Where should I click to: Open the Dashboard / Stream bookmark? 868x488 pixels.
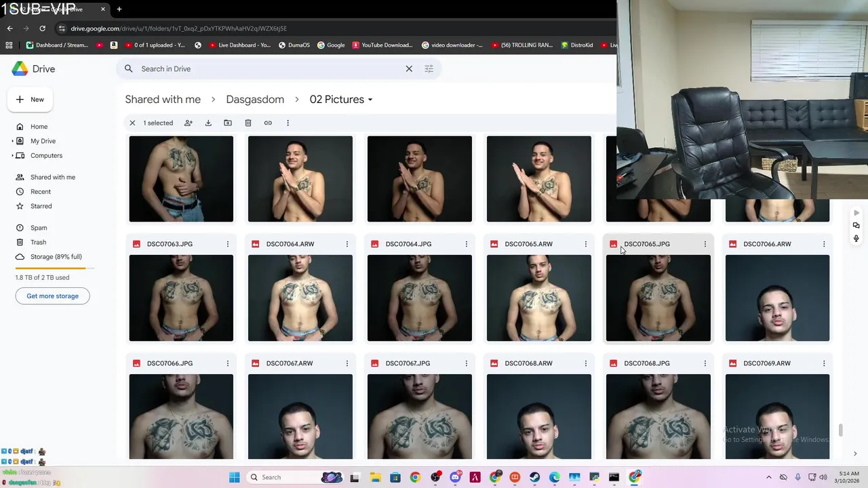point(57,45)
